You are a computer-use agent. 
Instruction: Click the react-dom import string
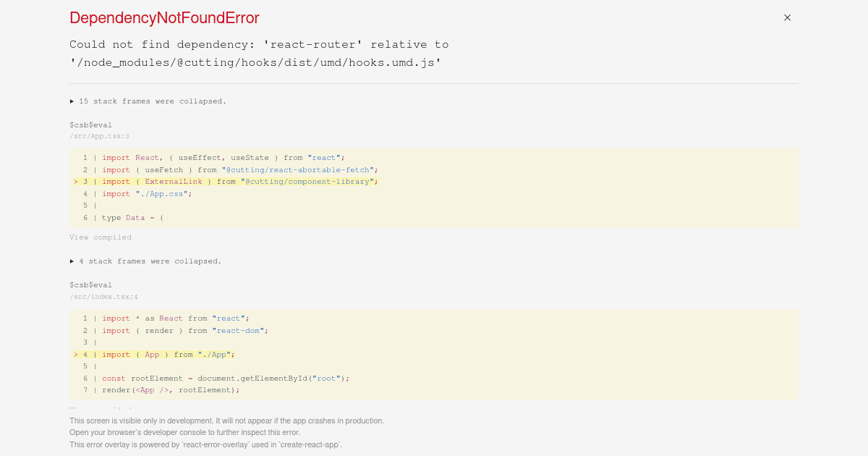point(237,330)
